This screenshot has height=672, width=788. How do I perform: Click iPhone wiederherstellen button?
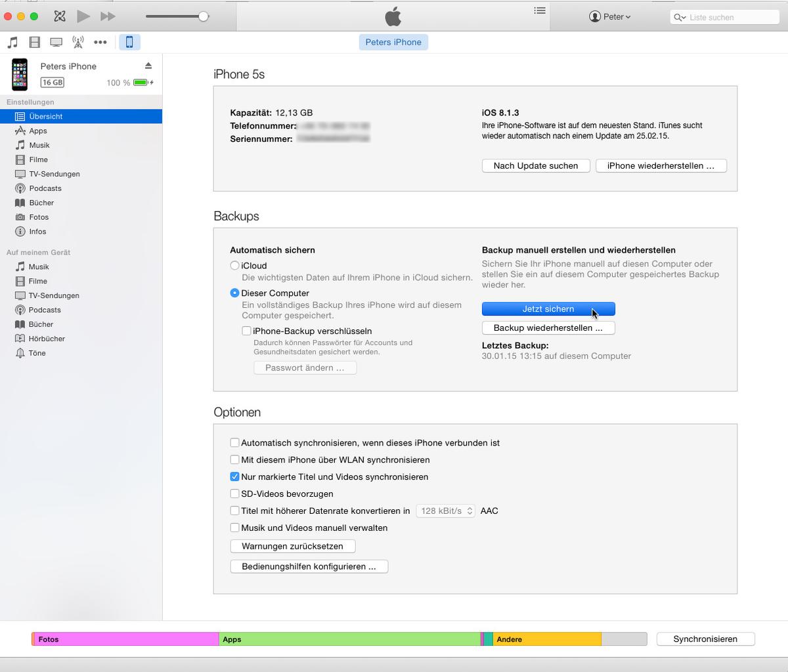(661, 166)
